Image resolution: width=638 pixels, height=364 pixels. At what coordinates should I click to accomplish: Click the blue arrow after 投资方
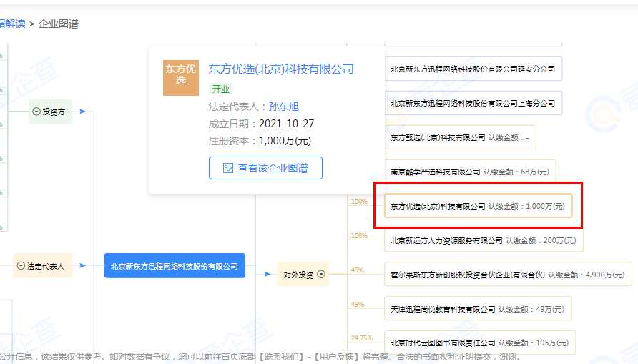(82, 112)
